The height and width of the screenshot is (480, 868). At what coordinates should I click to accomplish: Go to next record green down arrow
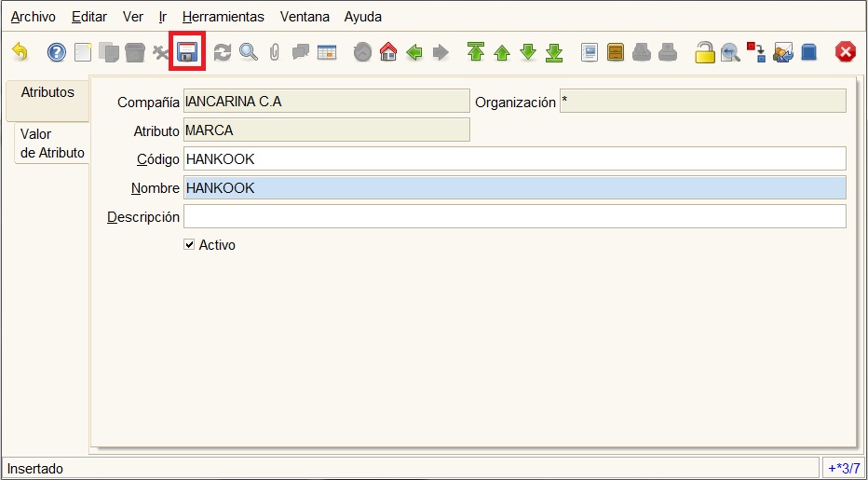click(528, 52)
